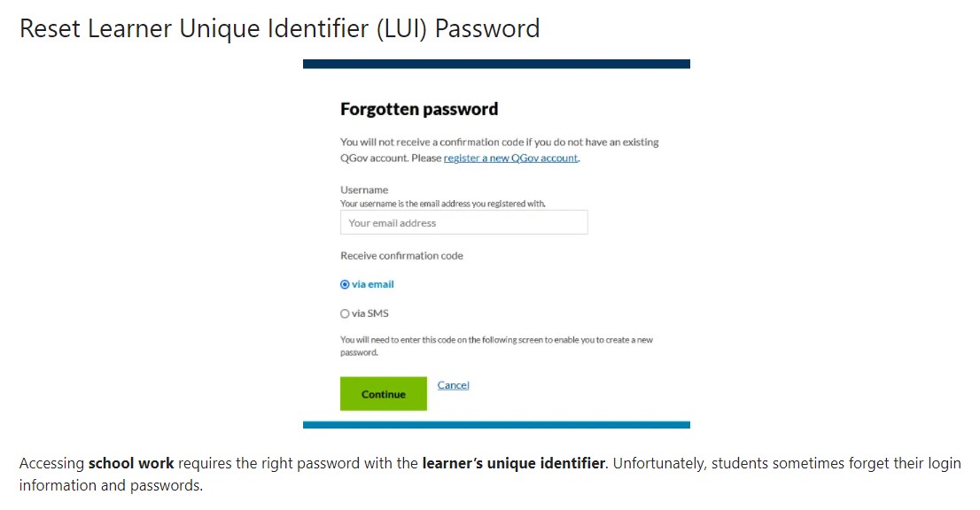Viewport: 980px width, 510px height.
Task: Click inside the 'Your email address' field
Action: pyautogui.click(x=463, y=222)
